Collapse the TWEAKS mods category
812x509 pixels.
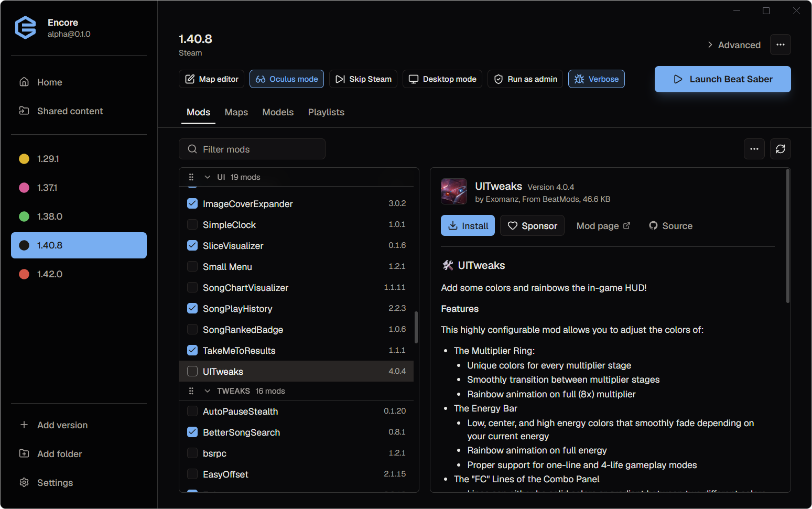208,391
